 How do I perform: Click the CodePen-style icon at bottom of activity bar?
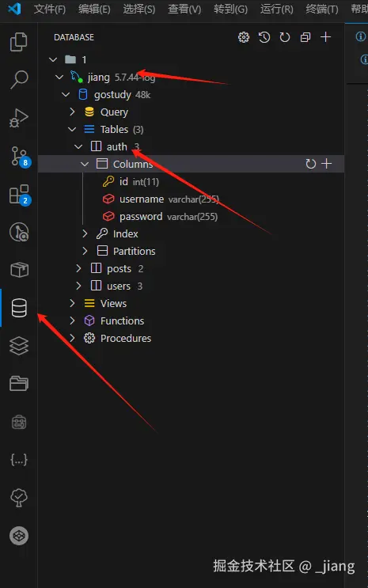point(19,536)
